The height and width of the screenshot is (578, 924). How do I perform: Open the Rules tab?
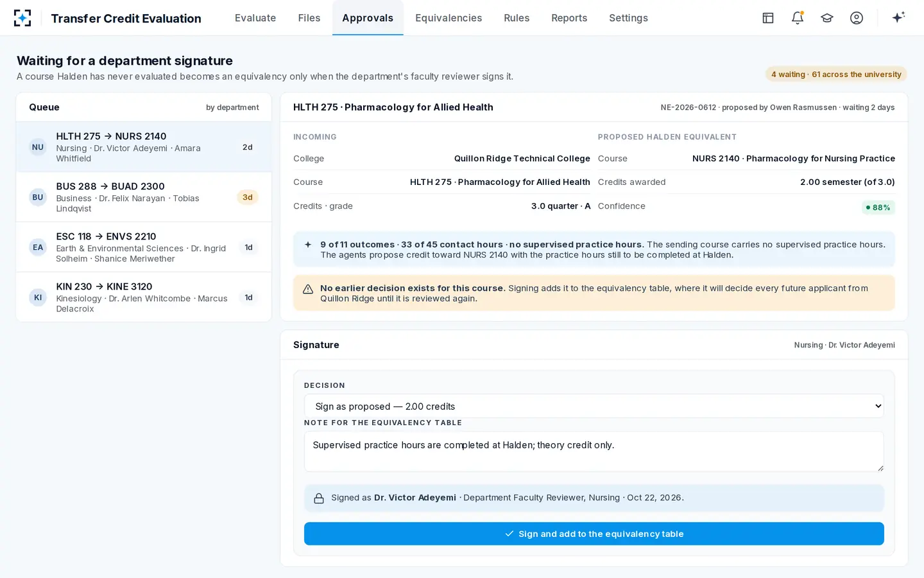(x=517, y=18)
